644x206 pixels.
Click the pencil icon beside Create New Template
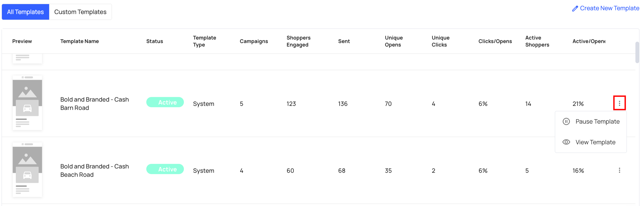(575, 9)
